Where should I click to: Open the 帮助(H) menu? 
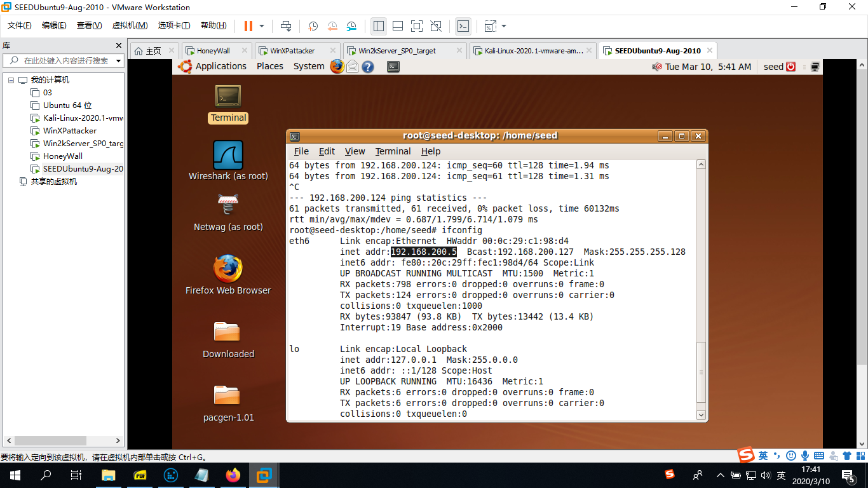click(x=214, y=25)
